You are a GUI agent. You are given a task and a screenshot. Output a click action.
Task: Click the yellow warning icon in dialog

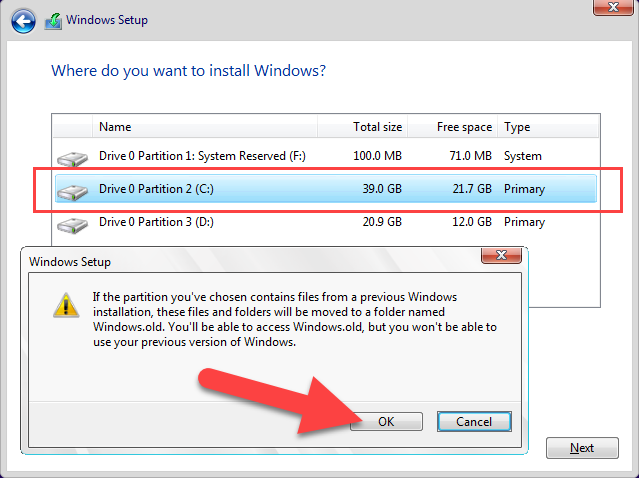(66, 305)
